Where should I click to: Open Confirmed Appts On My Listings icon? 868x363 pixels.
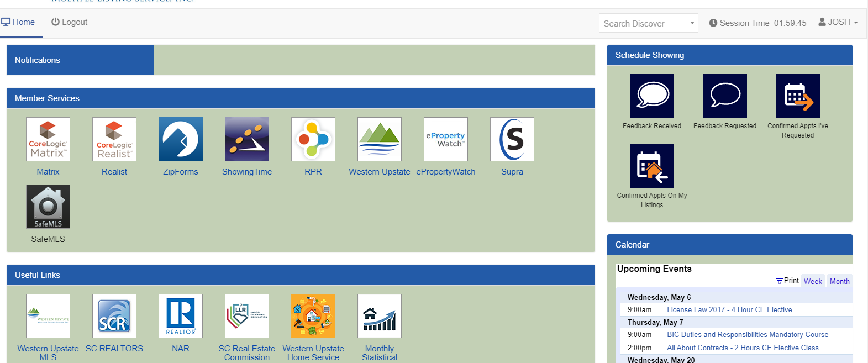pos(652,166)
